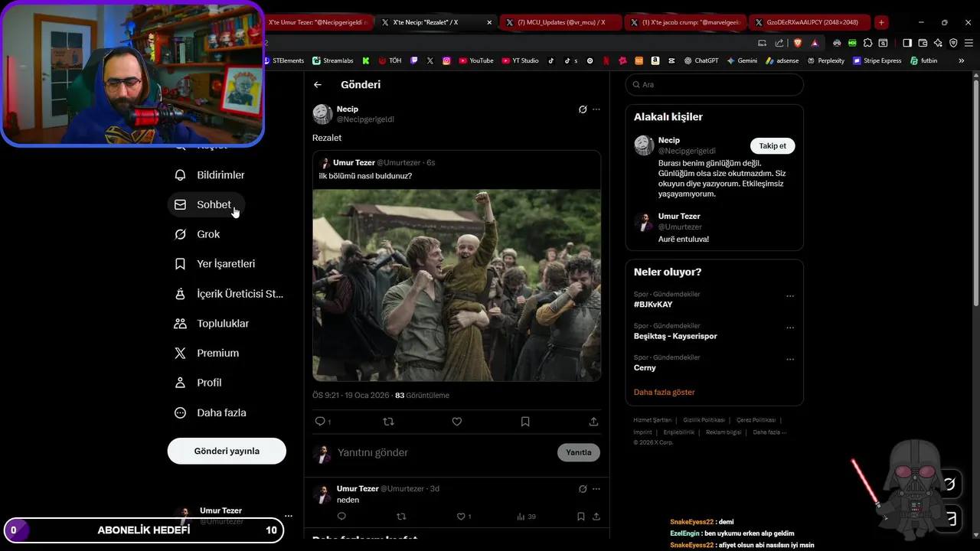Image resolution: width=980 pixels, height=551 pixels.
Task: Open the #BJKvKAY trending topic
Action: (653, 305)
